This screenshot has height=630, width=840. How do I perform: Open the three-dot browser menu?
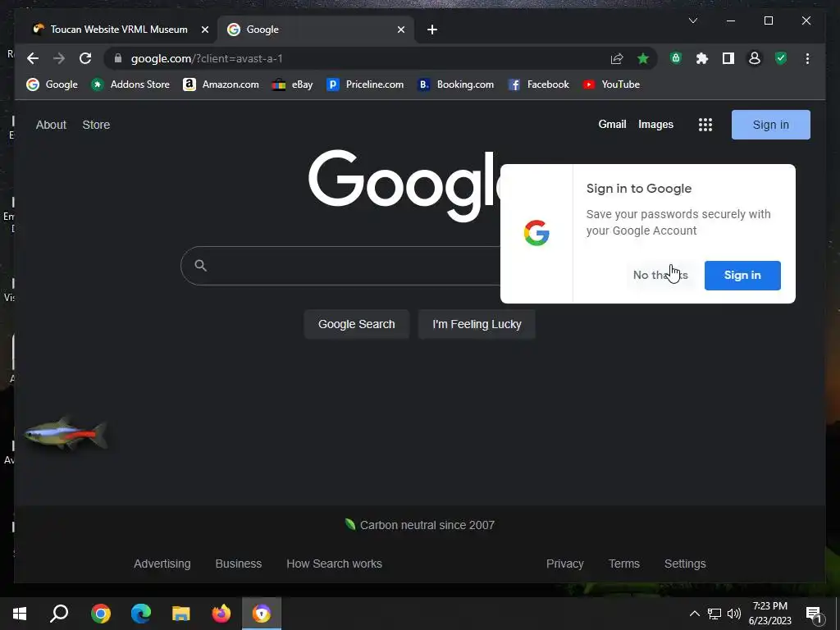[x=807, y=58]
